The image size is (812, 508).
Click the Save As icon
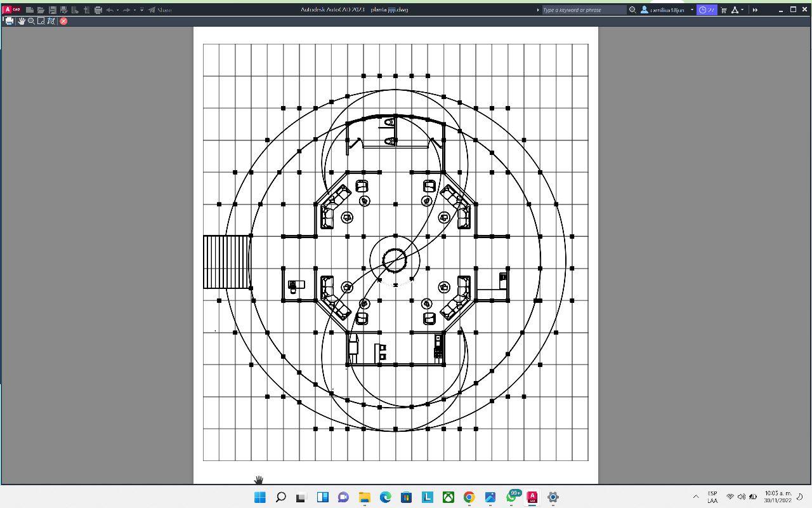(x=64, y=10)
